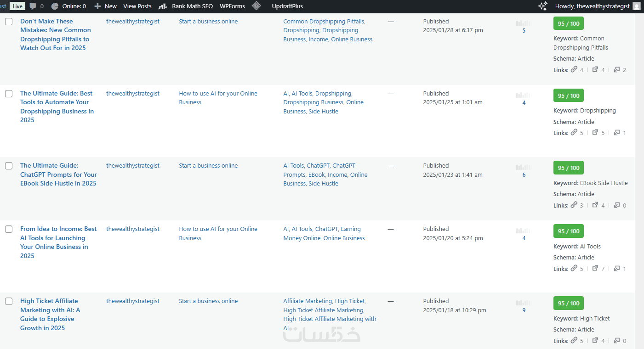The image size is (644, 349).
Task: Click the AI sparkle stars icon
Action: (543, 6)
